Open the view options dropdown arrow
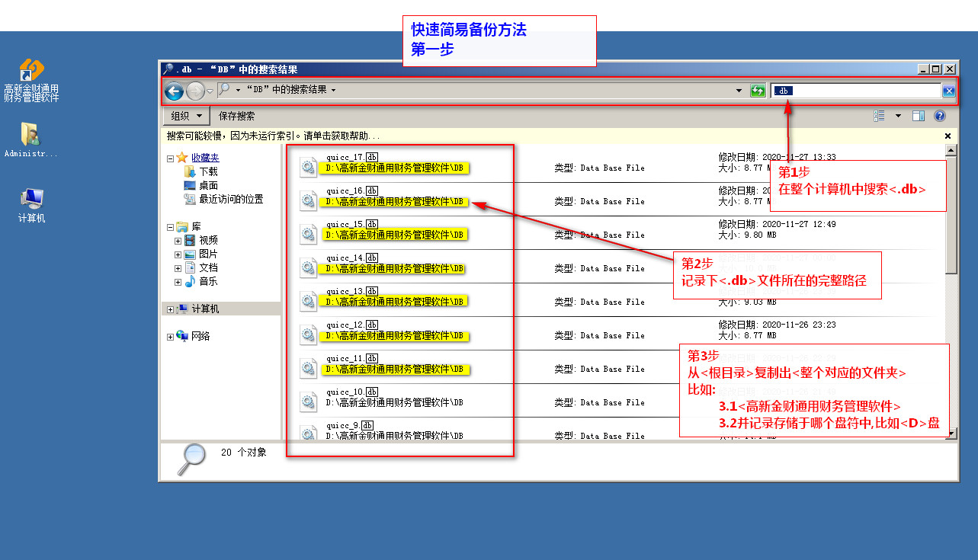The image size is (978, 560). pos(897,116)
